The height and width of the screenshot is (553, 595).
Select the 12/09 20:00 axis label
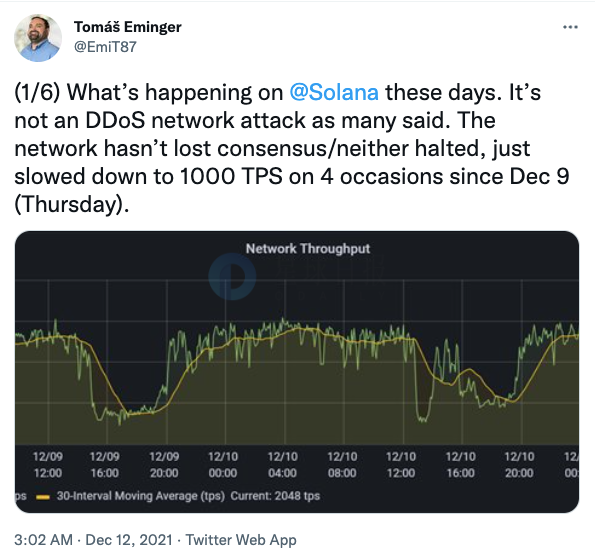point(164,465)
